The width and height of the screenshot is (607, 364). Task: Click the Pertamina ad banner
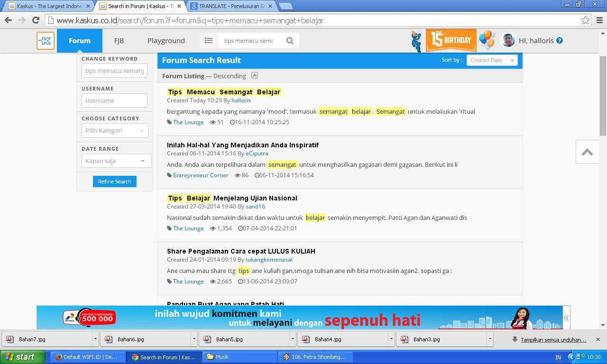click(300, 318)
